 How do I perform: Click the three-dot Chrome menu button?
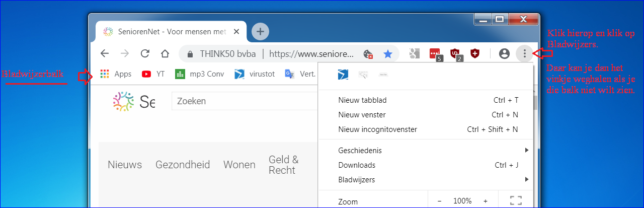[x=525, y=53]
